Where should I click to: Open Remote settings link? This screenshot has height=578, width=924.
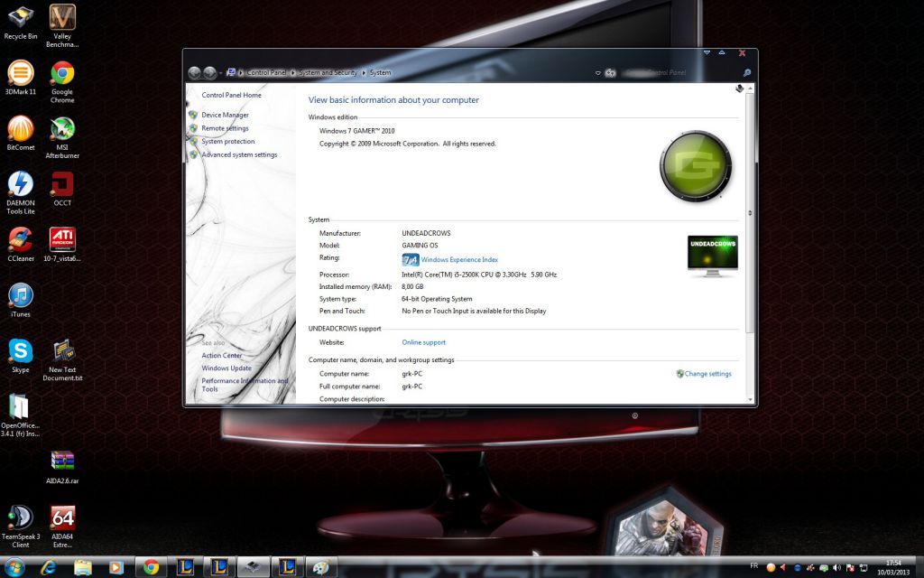(225, 128)
